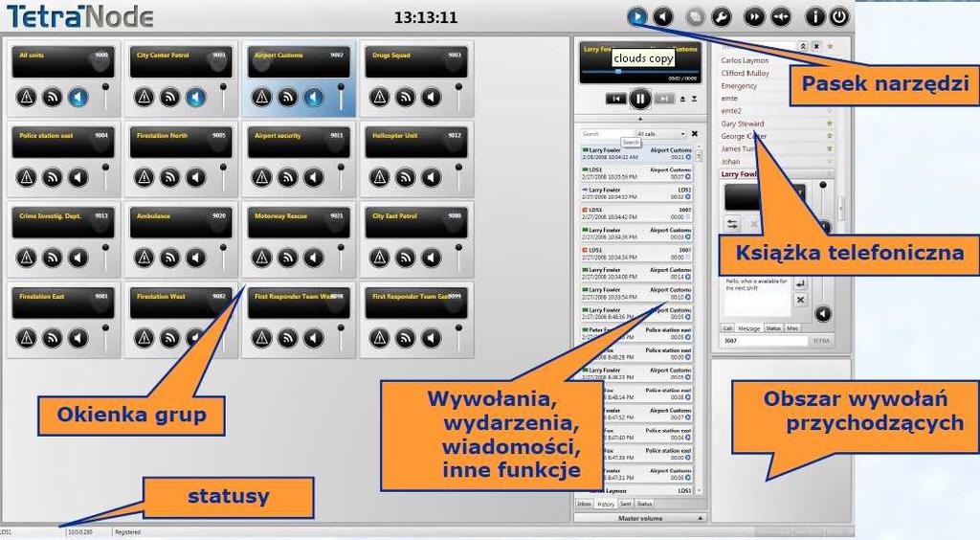Click the greyed-out windows icon in toolbar
Image resolution: width=980 pixels, height=540 pixels.
(x=695, y=17)
